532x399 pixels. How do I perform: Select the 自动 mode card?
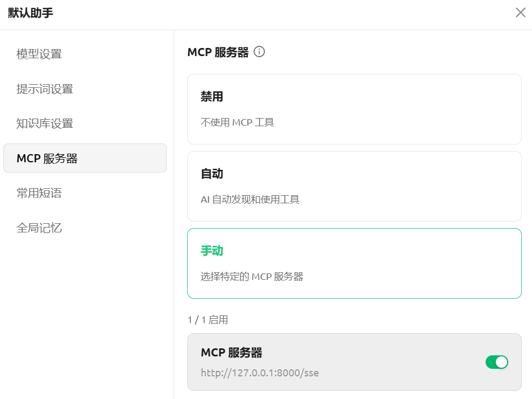point(354,186)
